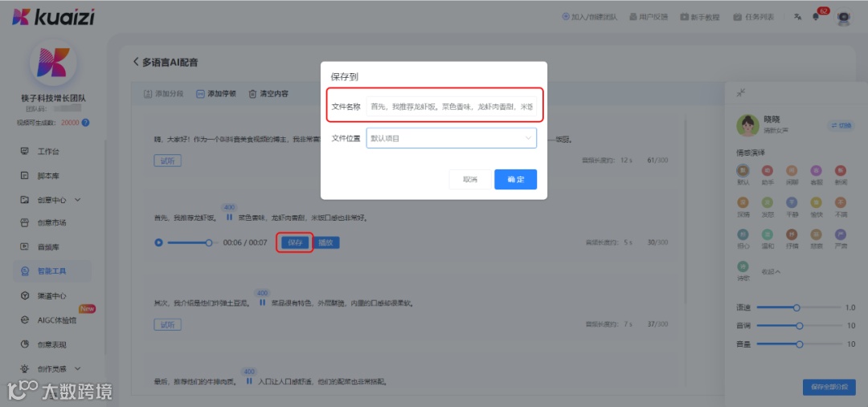This screenshot has height=407, width=868.
Task: Open 渠道中心 in the sidebar
Action: pos(52,296)
